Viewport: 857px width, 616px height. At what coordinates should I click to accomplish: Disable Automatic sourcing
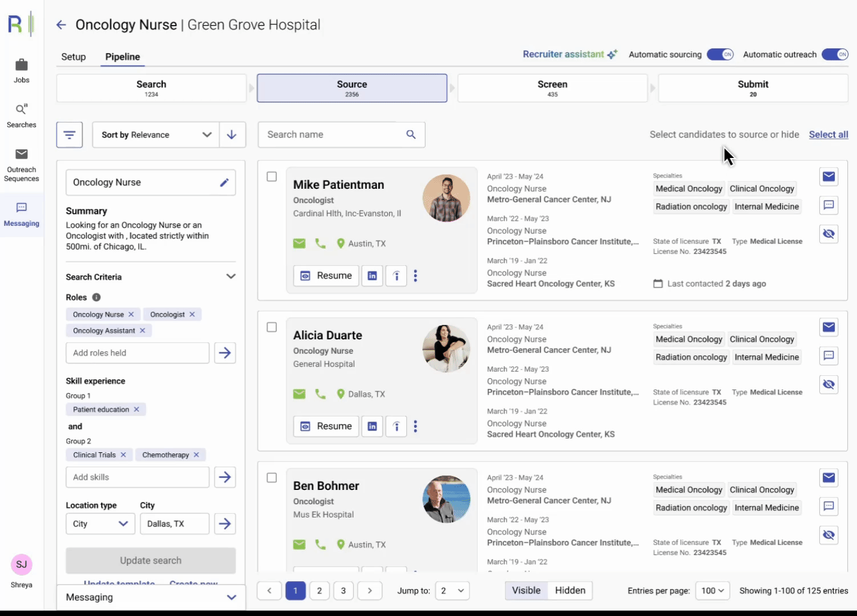719,54
